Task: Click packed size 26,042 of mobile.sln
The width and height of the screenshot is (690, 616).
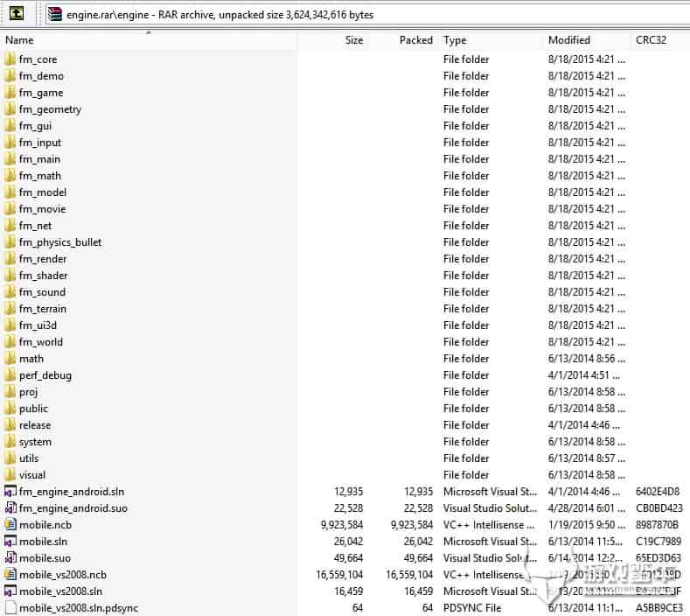Action: (x=418, y=541)
